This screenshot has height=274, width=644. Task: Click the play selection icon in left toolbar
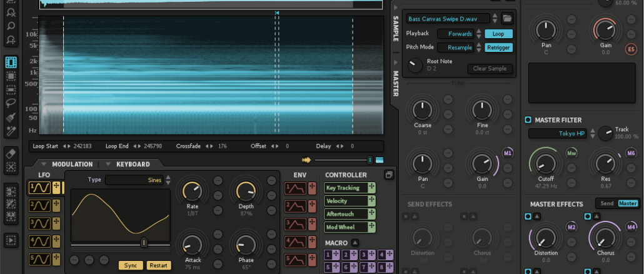(x=11, y=240)
